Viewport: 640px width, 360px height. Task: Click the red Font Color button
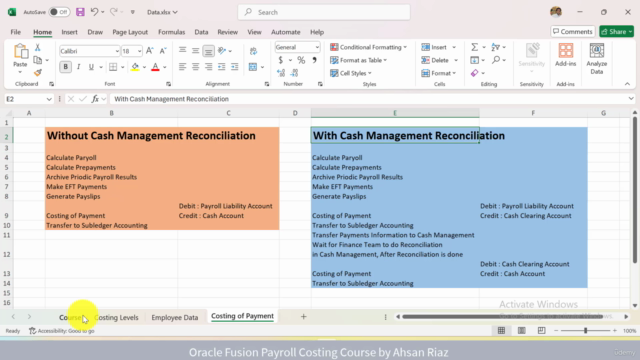click(155, 67)
